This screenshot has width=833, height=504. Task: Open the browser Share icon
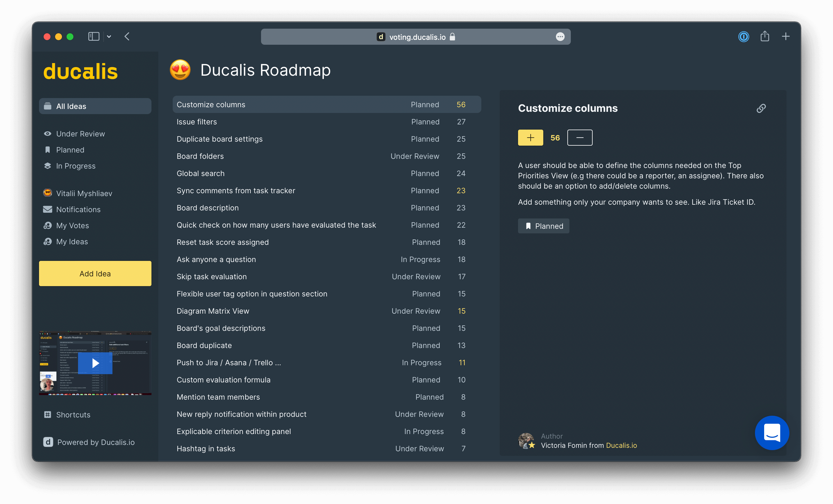coord(765,36)
